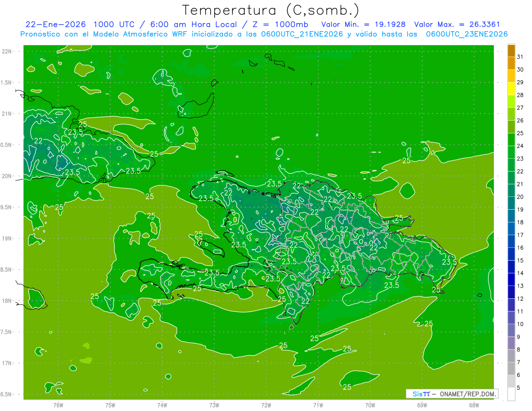The image size is (532, 411).
Task: Click the amber legend swatch between 29 and 30
Action: coord(511,76)
